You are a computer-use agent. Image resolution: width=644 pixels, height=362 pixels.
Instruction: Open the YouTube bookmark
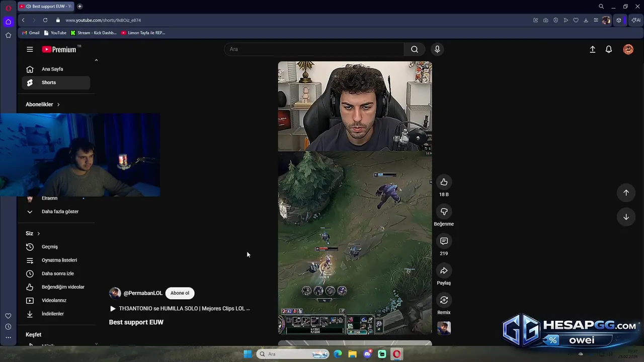pos(55,33)
